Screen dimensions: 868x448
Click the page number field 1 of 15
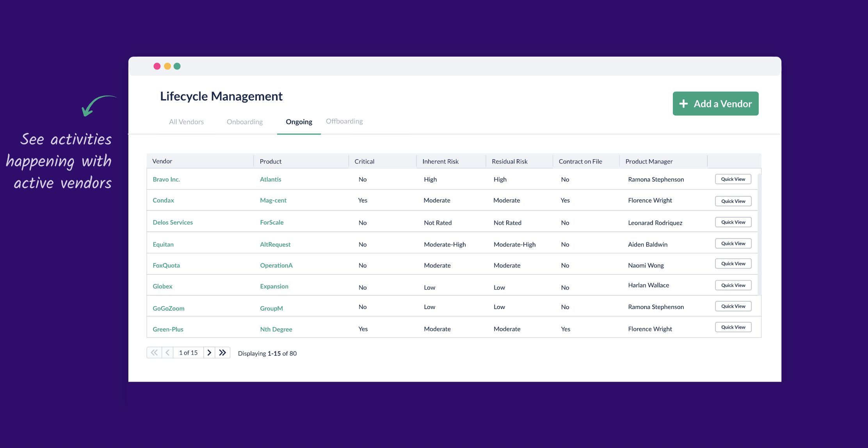tap(188, 352)
